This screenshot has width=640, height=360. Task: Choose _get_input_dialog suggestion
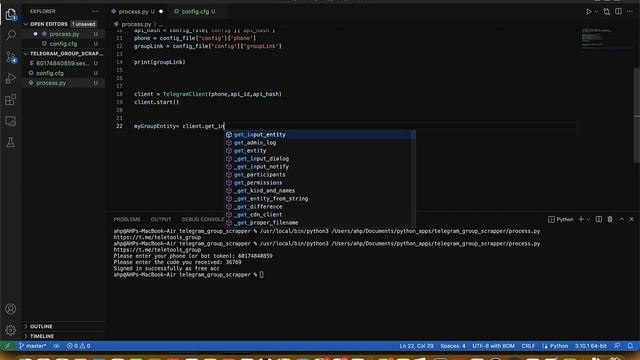[x=320, y=158]
